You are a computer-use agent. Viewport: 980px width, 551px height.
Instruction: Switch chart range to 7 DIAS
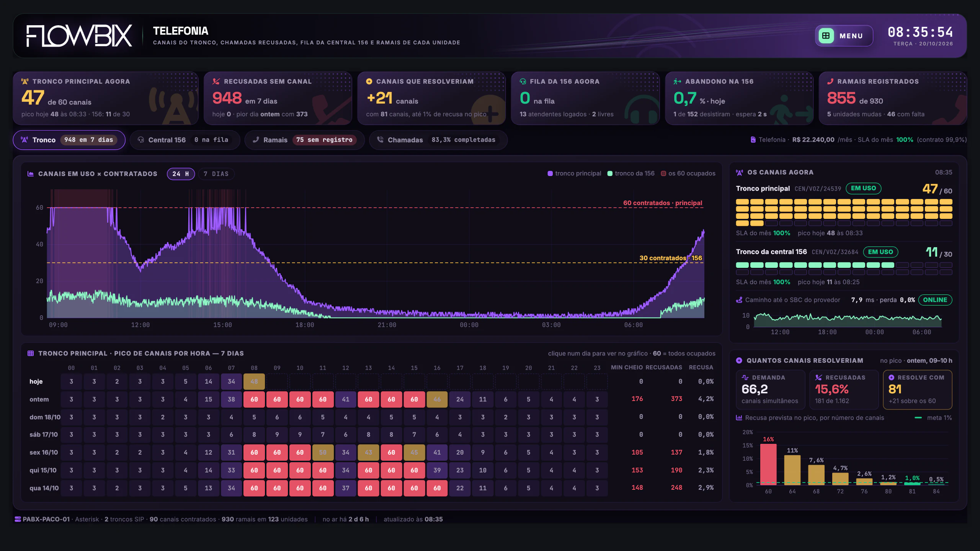(x=216, y=174)
